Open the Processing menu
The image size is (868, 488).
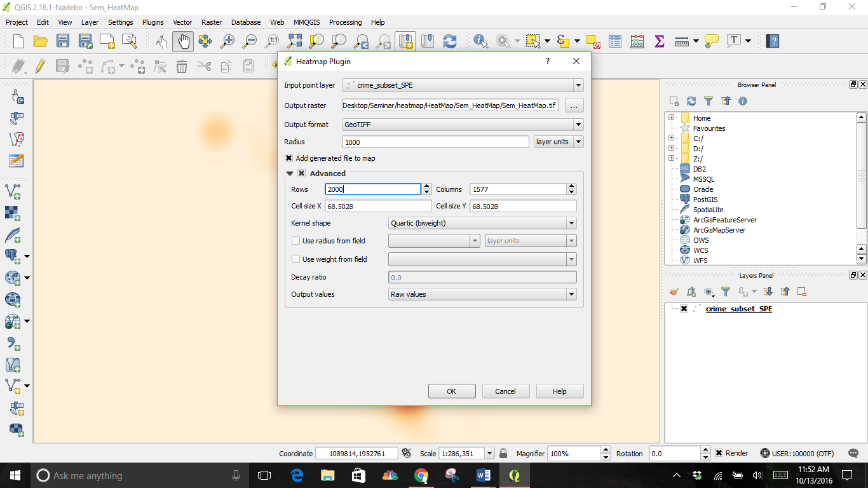(x=345, y=22)
